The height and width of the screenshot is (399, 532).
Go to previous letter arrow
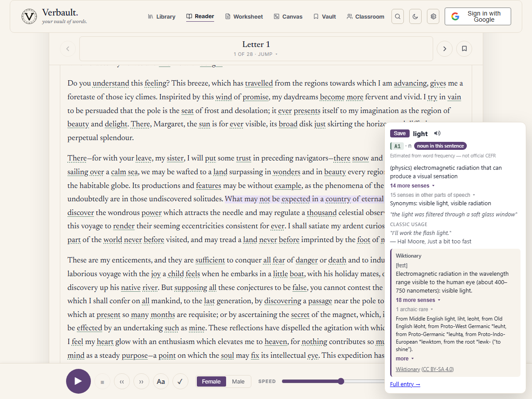pos(68,49)
